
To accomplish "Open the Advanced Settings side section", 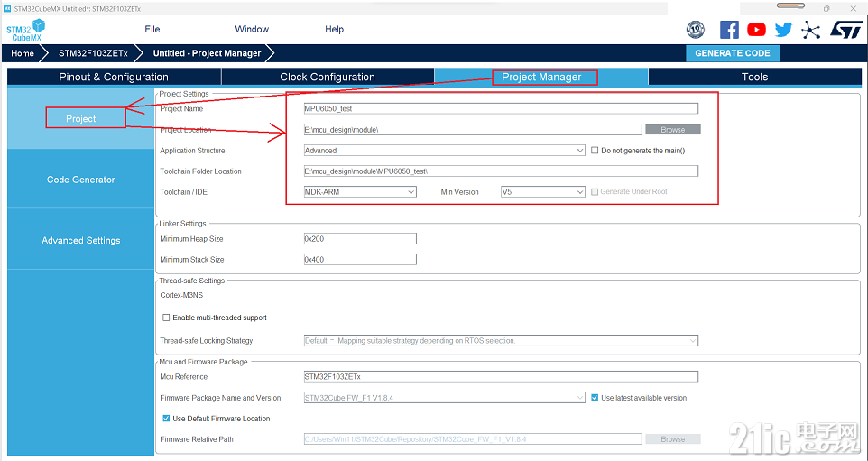I will [81, 240].
